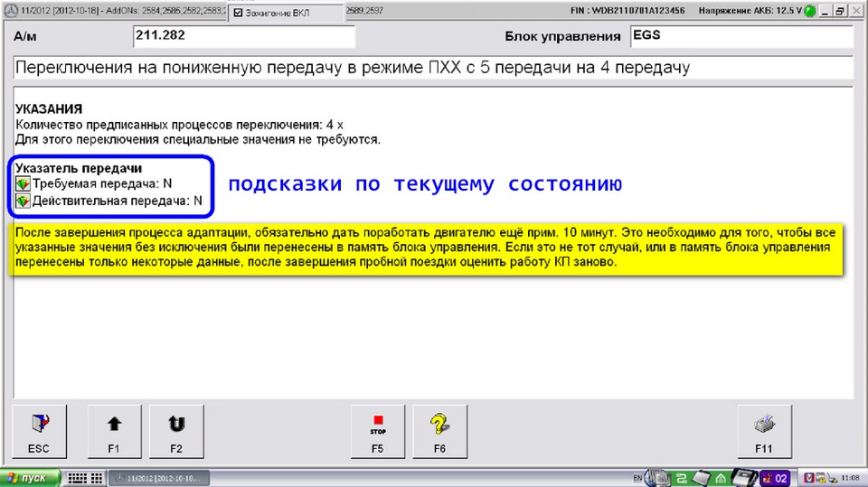Click the green home icon in taskbar
Image resolution: width=868 pixels, height=487 pixels.
click(721, 478)
